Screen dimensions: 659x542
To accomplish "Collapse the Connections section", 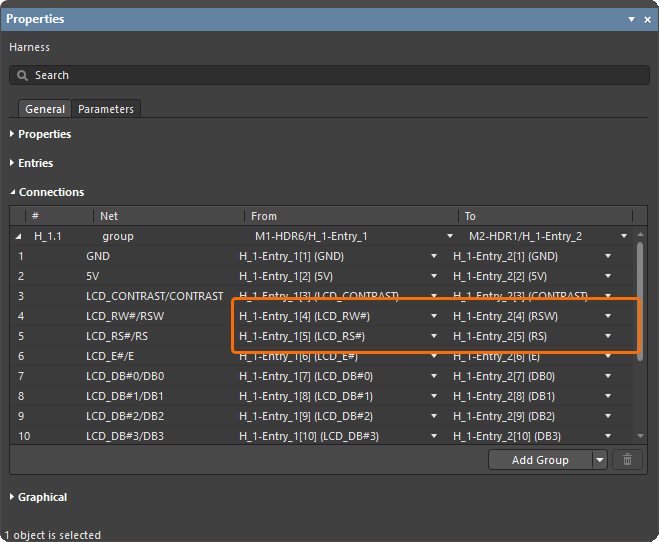I will click(x=12, y=192).
